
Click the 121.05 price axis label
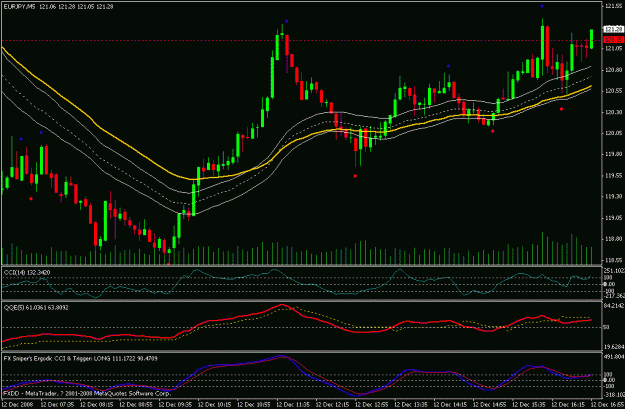click(x=614, y=48)
